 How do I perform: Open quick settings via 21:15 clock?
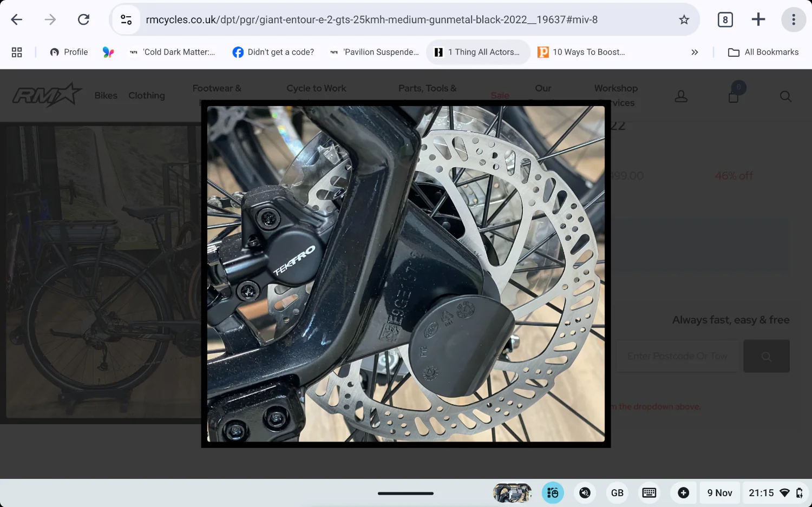[x=761, y=493]
